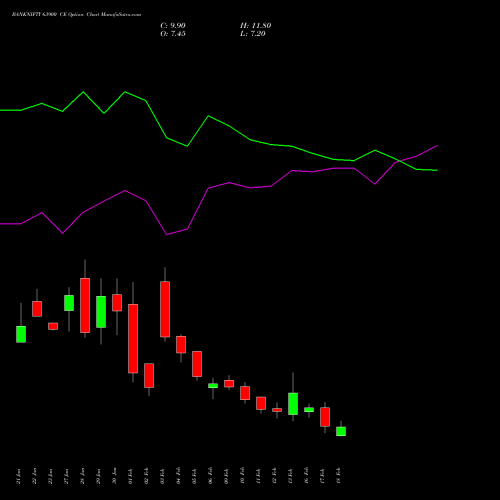
Task: Click the 03 Feb date label
Action: pyautogui.click(x=163, y=476)
